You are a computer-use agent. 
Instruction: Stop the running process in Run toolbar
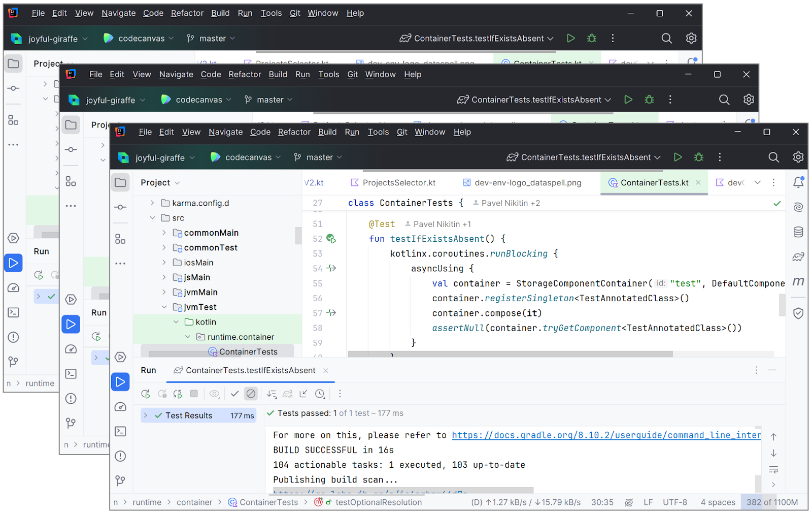[194, 394]
